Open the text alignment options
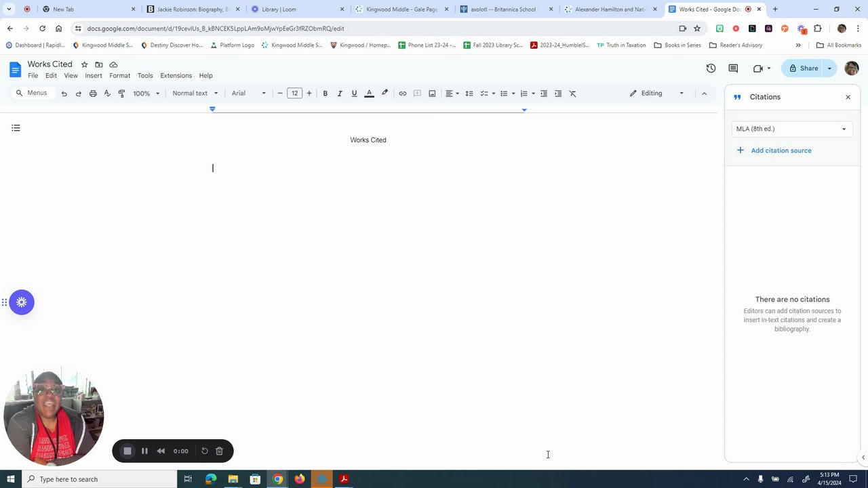 point(452,94)
